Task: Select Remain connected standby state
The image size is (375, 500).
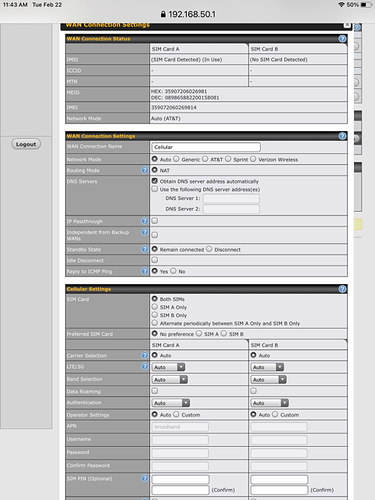Action: pos(155,249)
